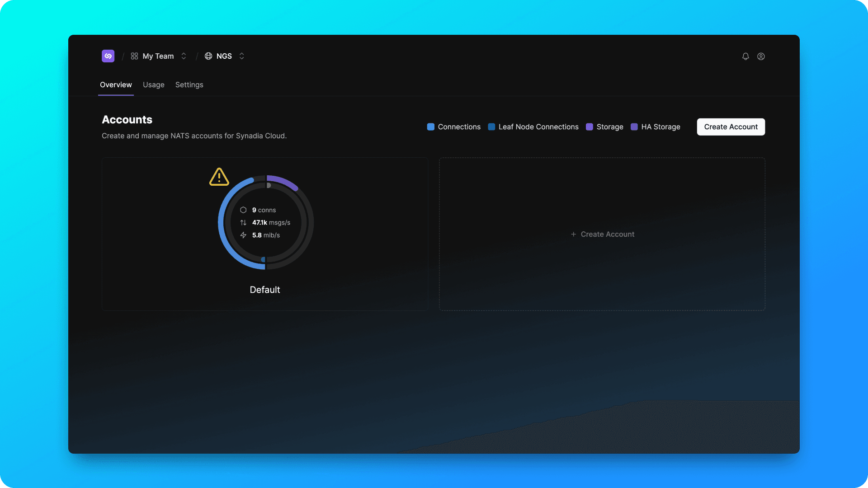Image resolution: width=868 pixels, height=488 pixels.
Task: Click the messages up-down arrows icon
Action: [243, 223]
